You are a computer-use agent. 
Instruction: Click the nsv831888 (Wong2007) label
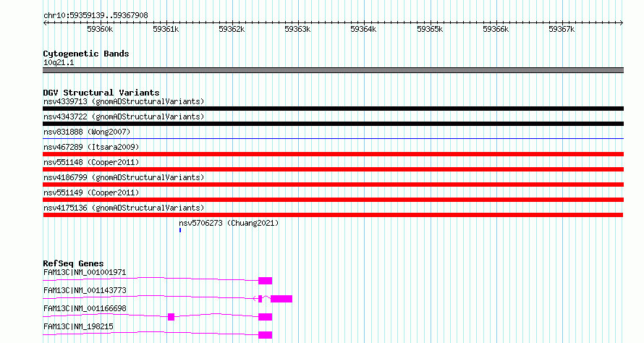tap(87, 132)
